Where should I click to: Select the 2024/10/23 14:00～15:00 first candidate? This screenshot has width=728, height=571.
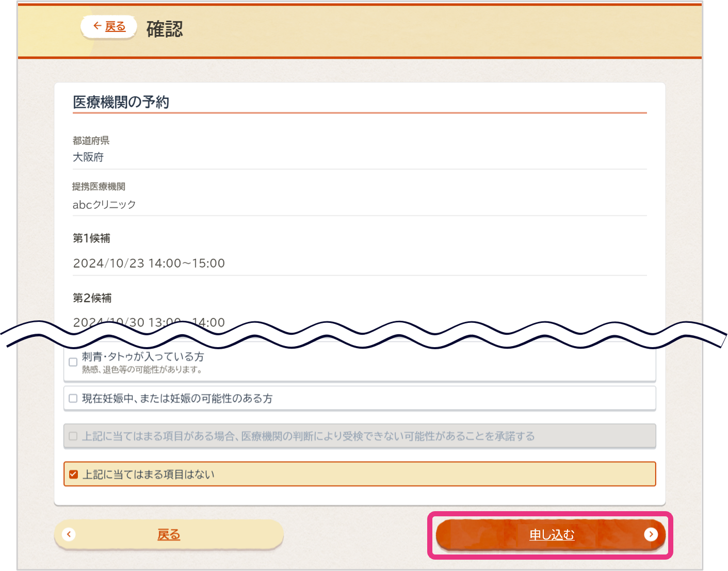[149, 264]
